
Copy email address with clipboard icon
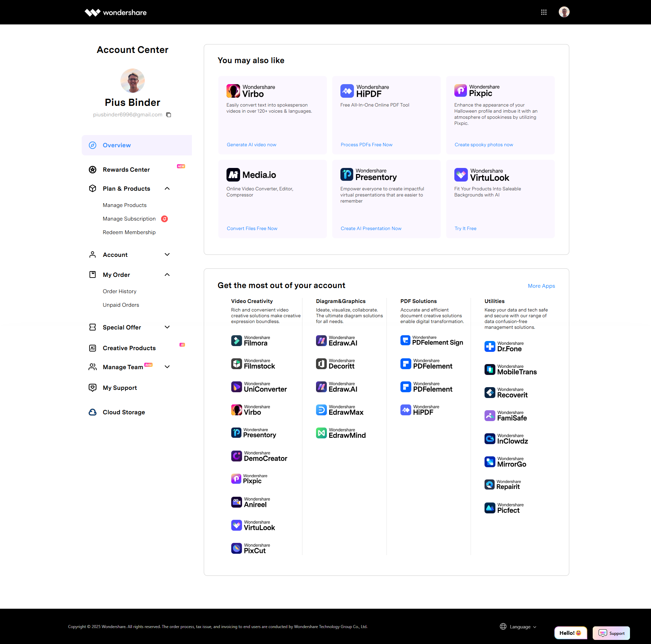coord(169,115)
